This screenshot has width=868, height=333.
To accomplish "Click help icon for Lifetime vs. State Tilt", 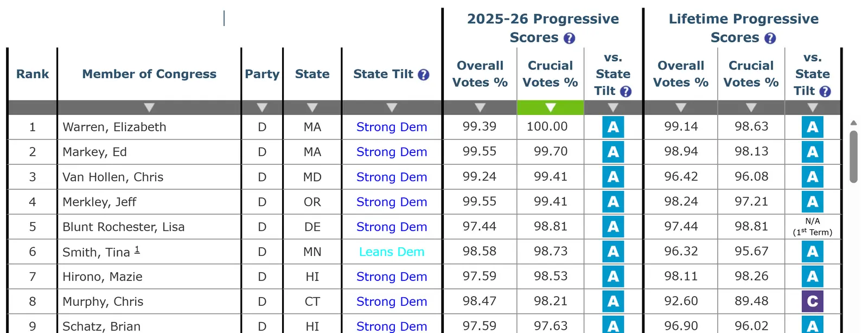I will [x=825, y=91].
